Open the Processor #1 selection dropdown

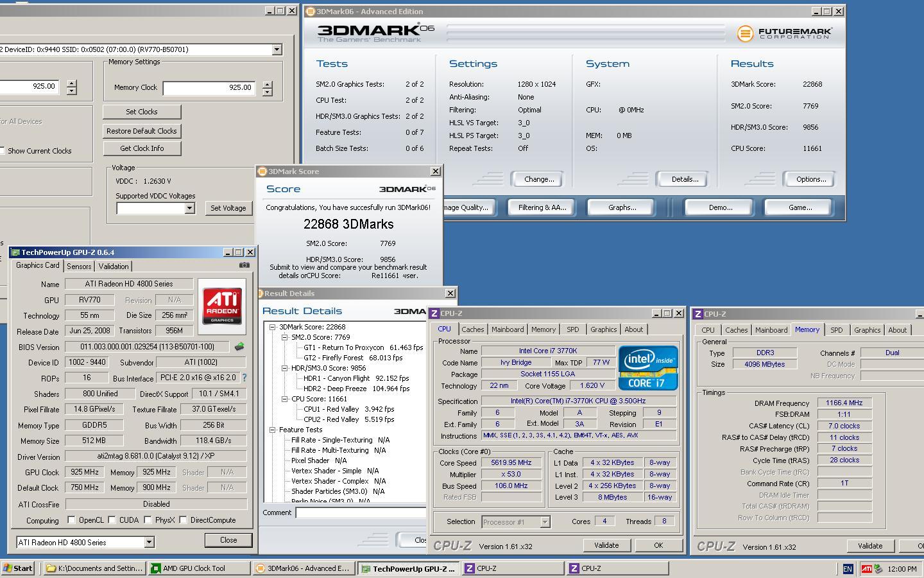click(545, 521)
